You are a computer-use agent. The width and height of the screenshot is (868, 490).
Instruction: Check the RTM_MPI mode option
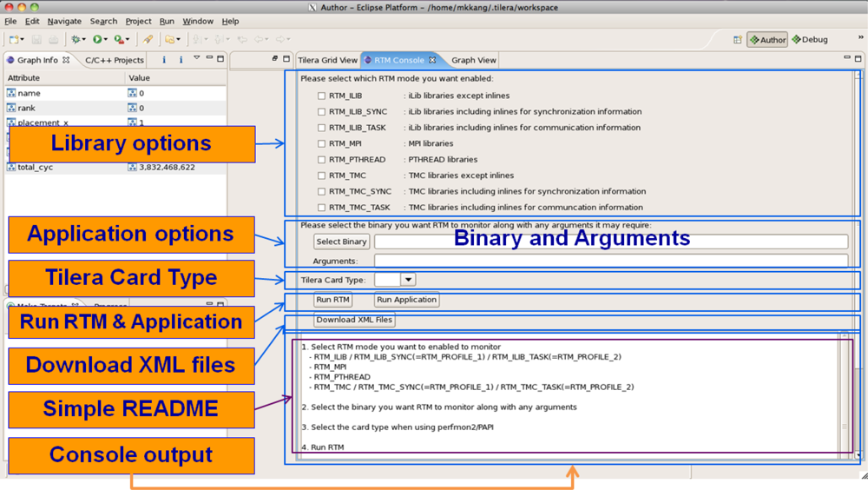(x=321, y=143)
